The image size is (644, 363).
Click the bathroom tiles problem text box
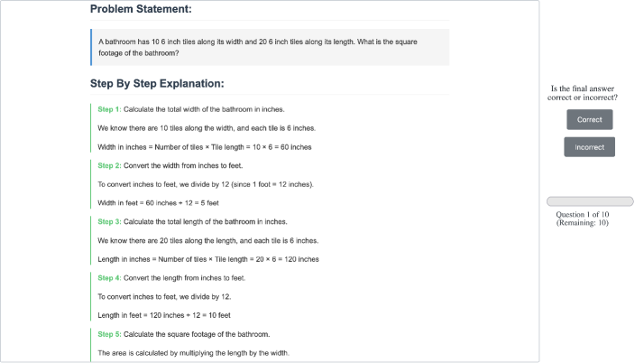(x=271, y=47)
